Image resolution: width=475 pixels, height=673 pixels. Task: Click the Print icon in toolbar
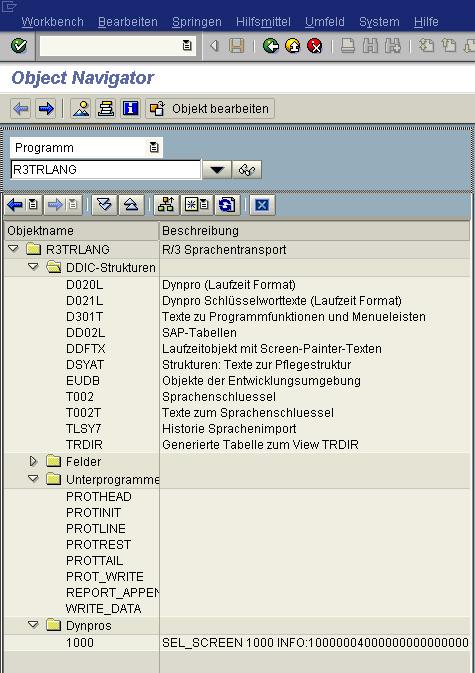click(x=348, y=45)
